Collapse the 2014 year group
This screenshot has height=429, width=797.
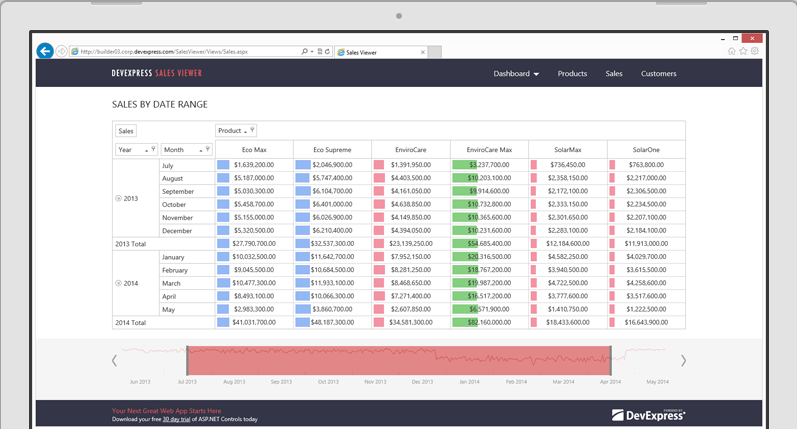(x=118, y=283)
